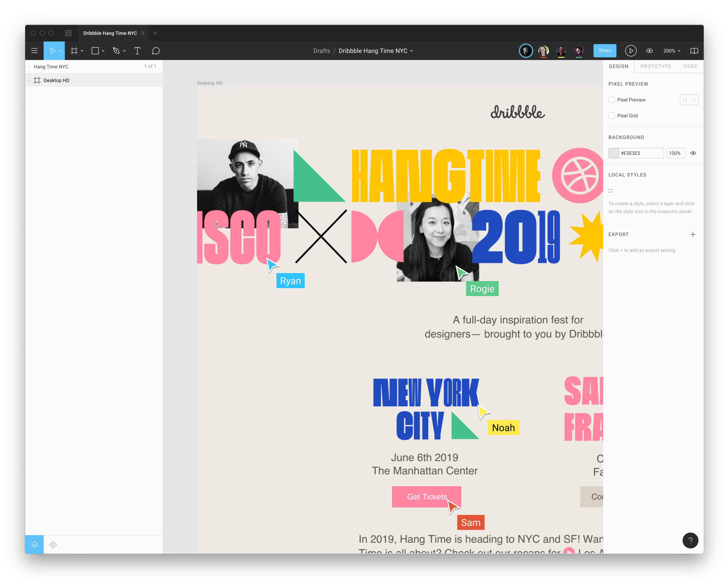This screenshot has height=578, width=728.
Task: Select the Frame tool
Action: 74,51
